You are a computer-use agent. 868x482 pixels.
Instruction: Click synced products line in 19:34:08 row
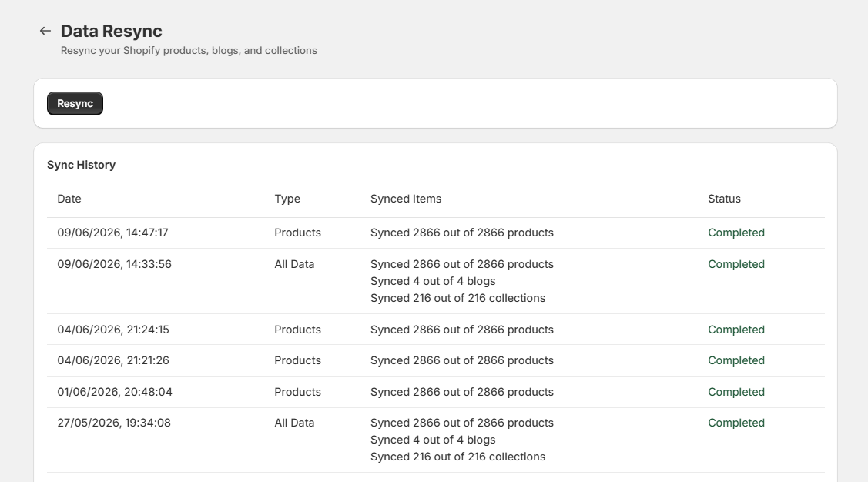pyautogui.click(x=461, y=423)
